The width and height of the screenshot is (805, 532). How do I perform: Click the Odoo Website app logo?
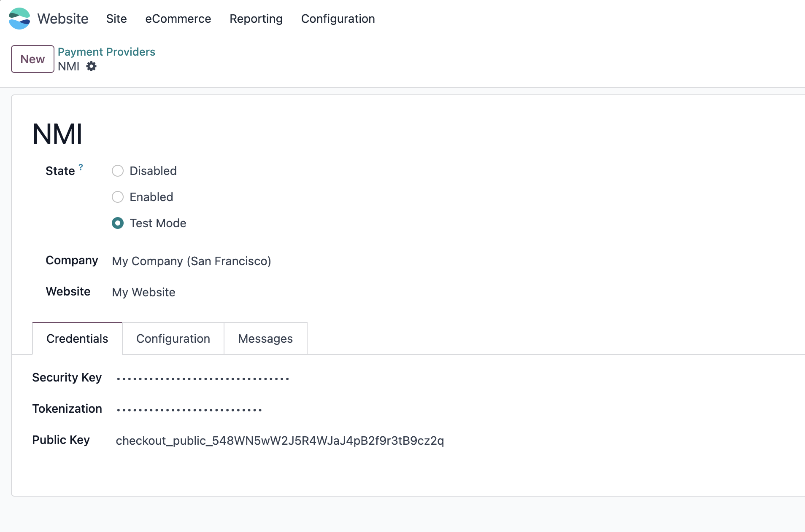[19, 19]
